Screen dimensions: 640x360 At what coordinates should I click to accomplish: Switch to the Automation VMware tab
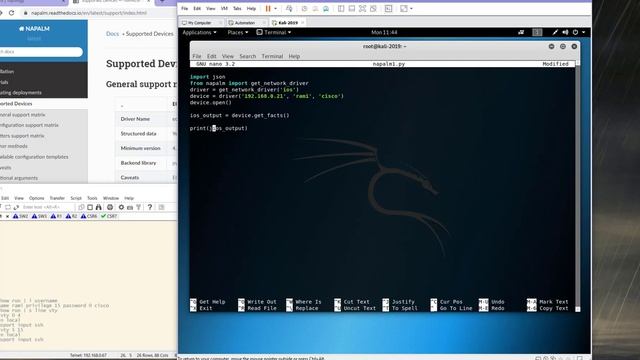coord(244,23)
